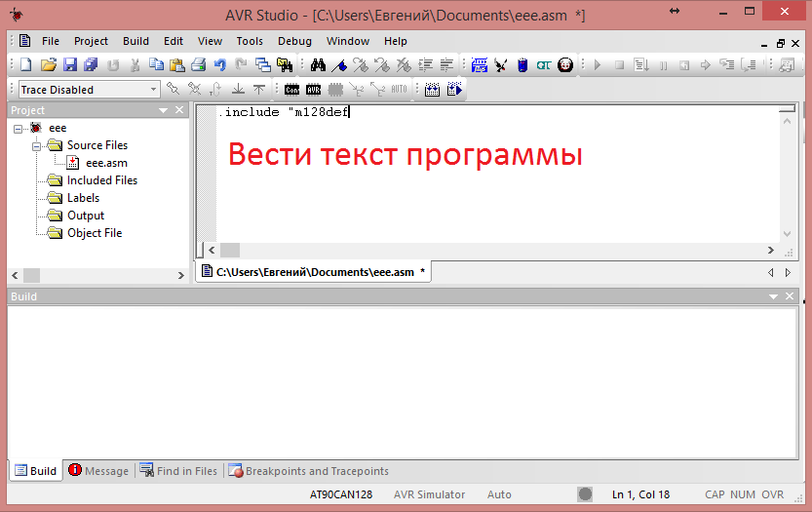The image size is (812, 512).
Task: Open the File menu
Action: (x=51, y=41)
